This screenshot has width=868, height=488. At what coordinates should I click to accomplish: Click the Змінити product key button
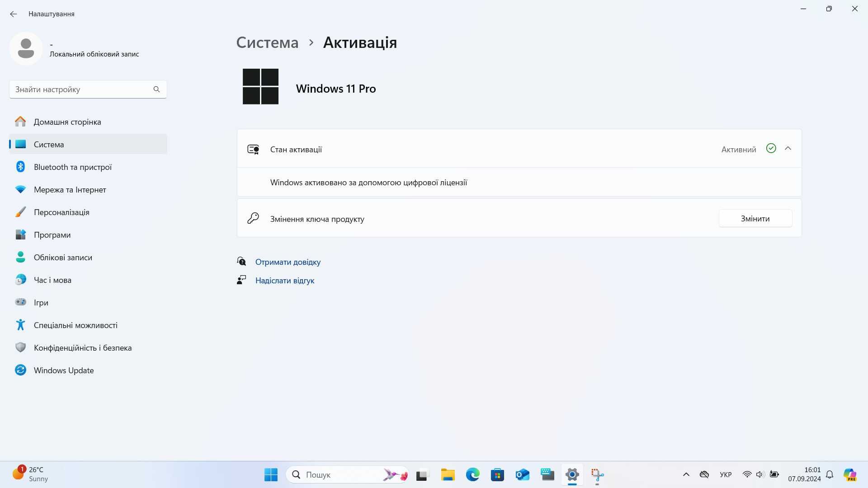755,218
